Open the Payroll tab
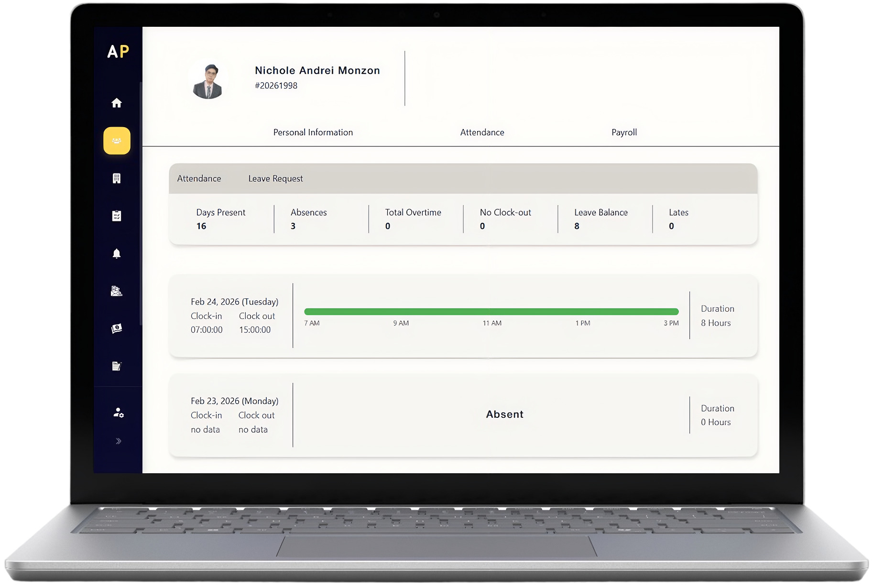This screenshot has width=873, height=588. (x=624, y=132)
